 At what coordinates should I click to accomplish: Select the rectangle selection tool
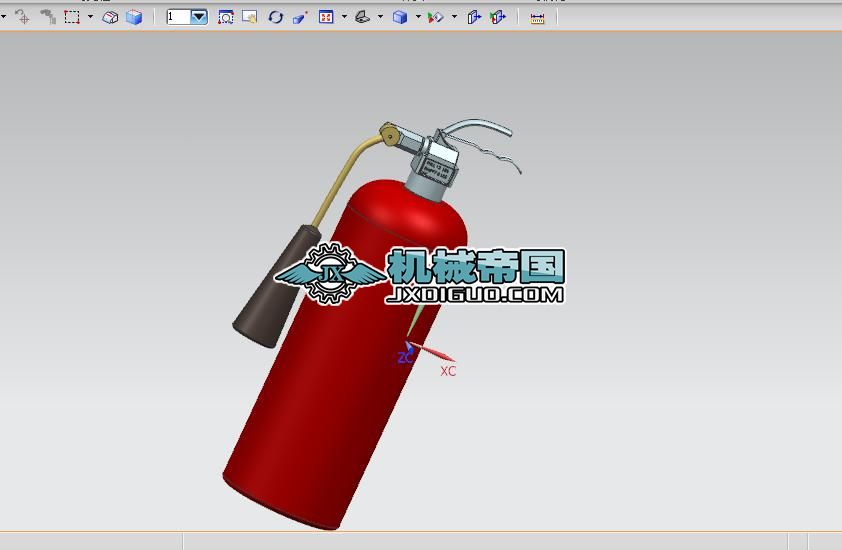(x=72, y=17)
